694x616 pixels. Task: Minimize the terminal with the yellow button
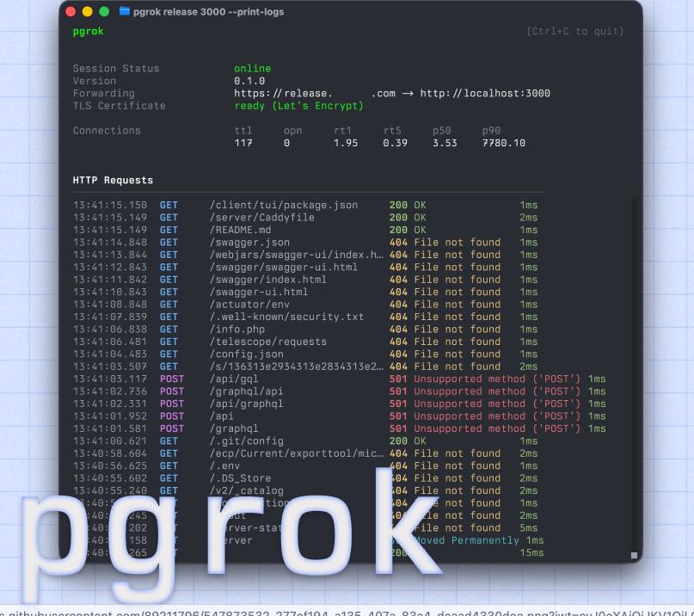point(88,12)
